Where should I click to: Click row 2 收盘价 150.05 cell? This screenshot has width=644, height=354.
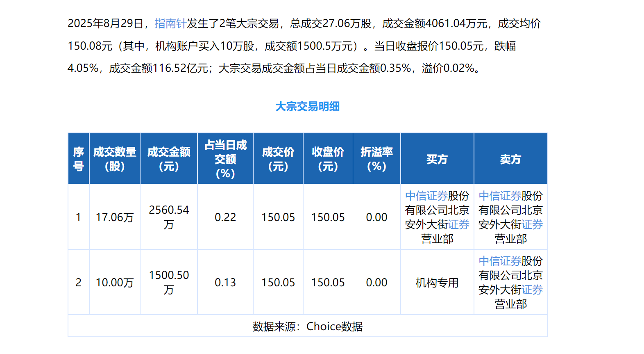pos(328,282)
